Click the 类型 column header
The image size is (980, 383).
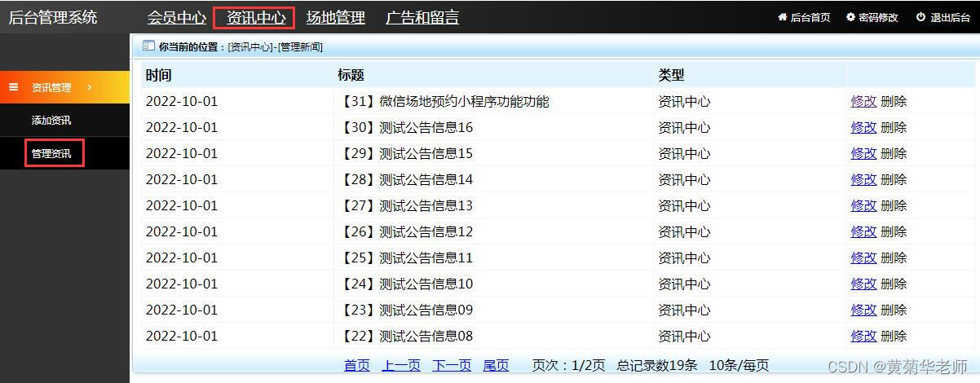point(672,75)
